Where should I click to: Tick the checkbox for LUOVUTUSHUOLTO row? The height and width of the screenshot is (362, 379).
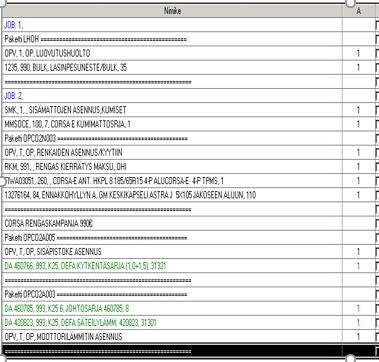click(x=377, y=53)
